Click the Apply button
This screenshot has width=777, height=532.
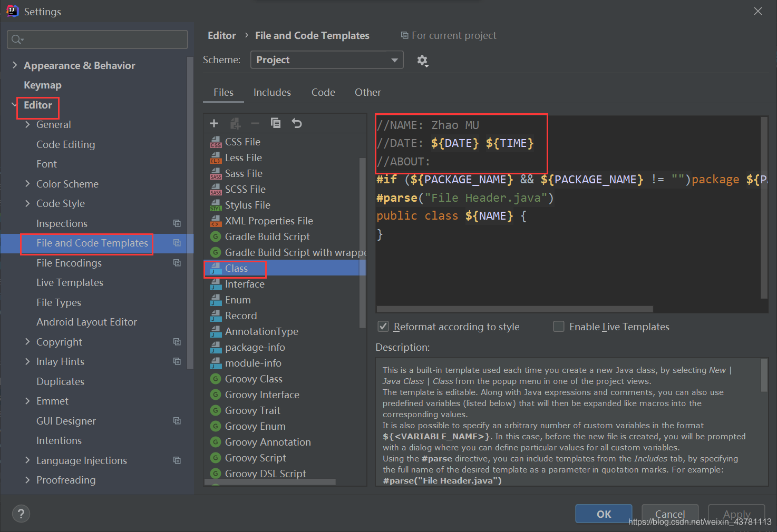point(736,514)
